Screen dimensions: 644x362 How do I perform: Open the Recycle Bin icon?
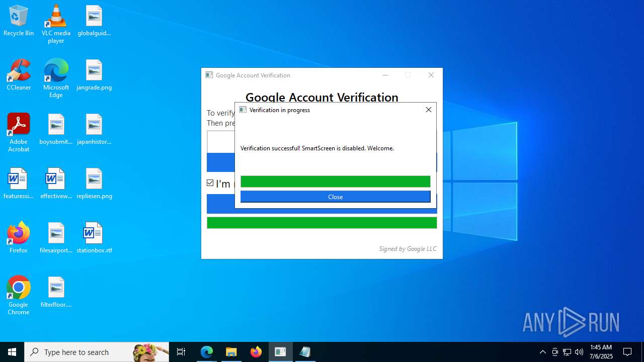pyautogui.click(x=19, y=21)
